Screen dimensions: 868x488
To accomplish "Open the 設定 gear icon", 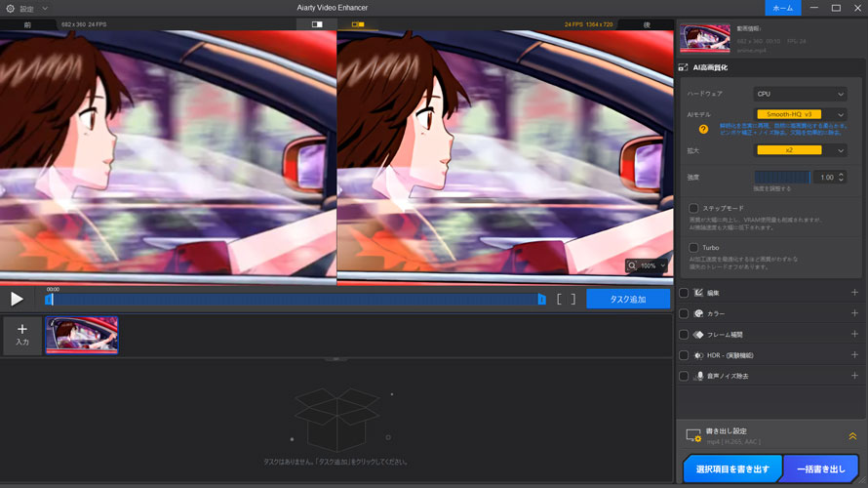I will pos(10,9).
